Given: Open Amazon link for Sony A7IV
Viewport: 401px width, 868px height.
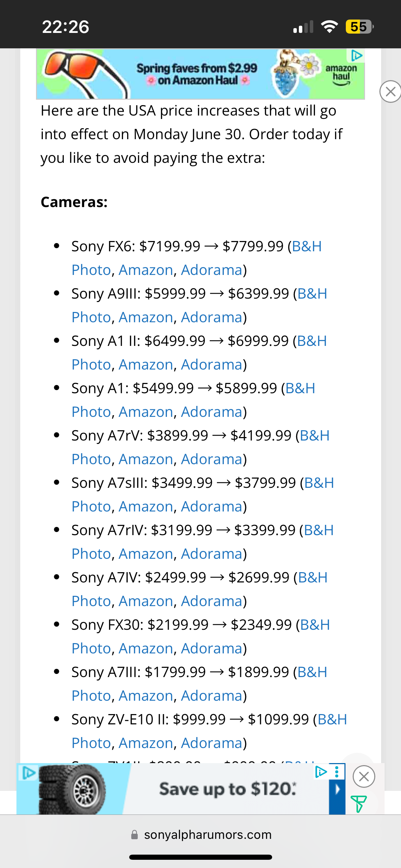Looking at the screenshot, I should [x=146, y=601].
